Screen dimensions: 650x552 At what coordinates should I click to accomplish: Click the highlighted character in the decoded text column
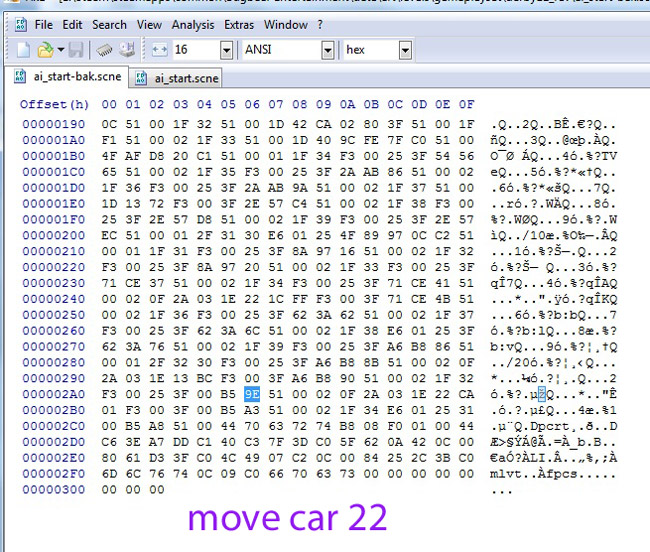click(542, 394)
